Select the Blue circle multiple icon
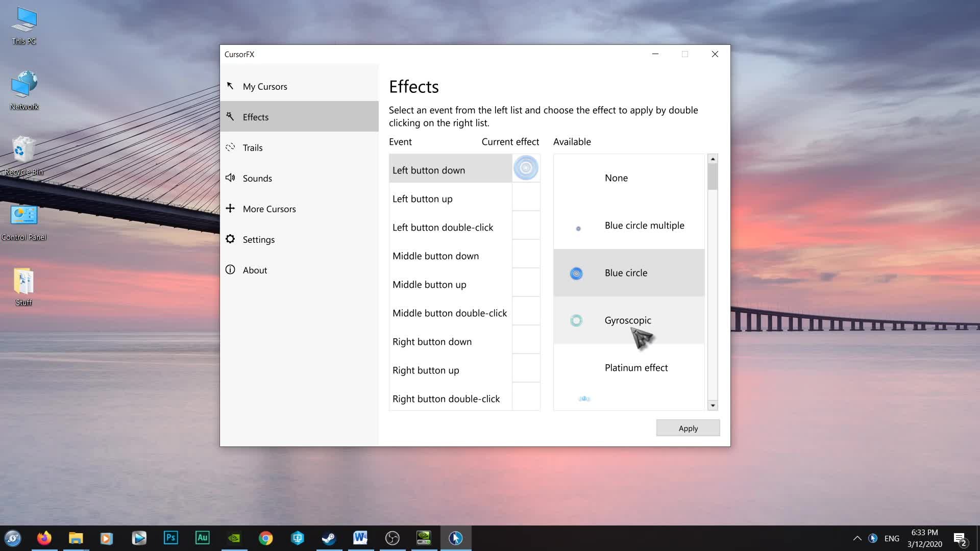Image resolution: width=980 pixels, height=551 pixels. [578, 229]
